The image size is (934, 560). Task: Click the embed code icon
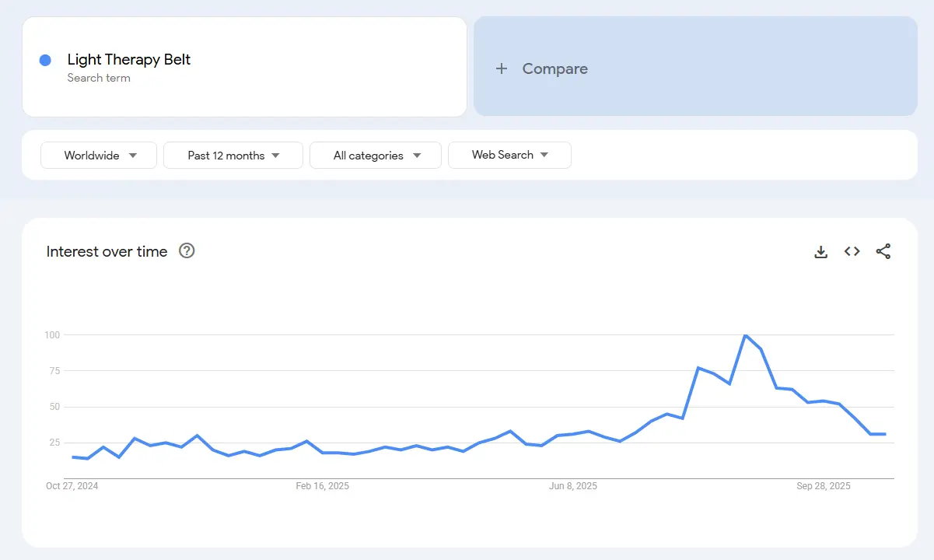pos(852,251)
